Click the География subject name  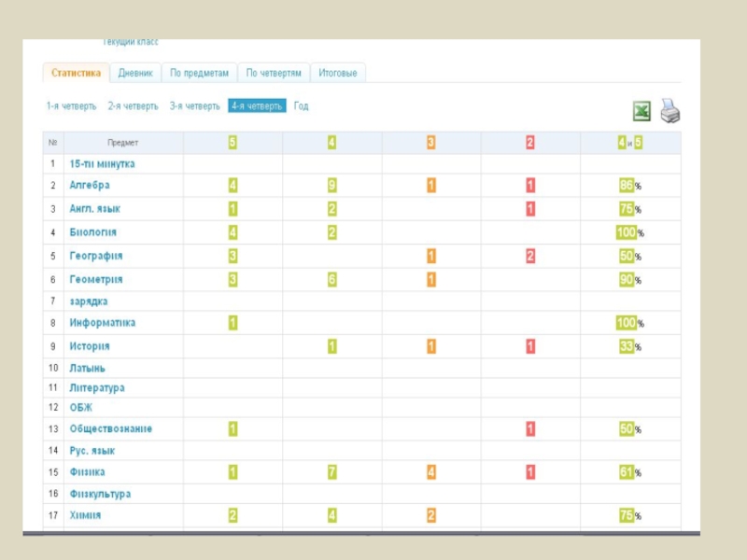96,256
